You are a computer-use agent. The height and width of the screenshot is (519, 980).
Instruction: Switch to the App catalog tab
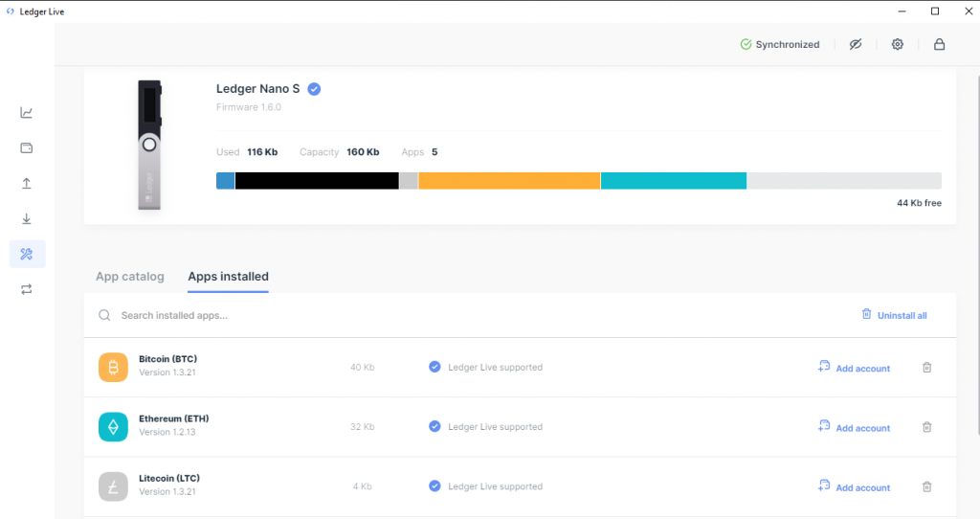pos(130,277)
